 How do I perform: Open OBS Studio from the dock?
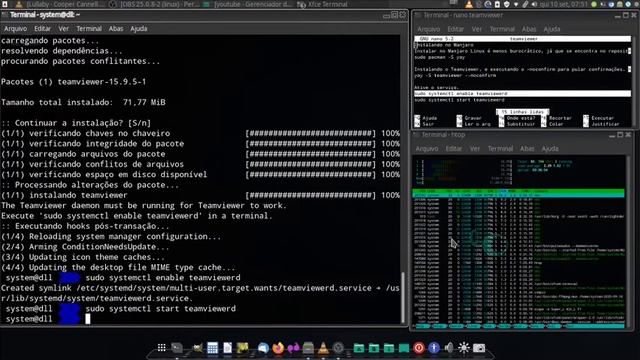(338, 348)
